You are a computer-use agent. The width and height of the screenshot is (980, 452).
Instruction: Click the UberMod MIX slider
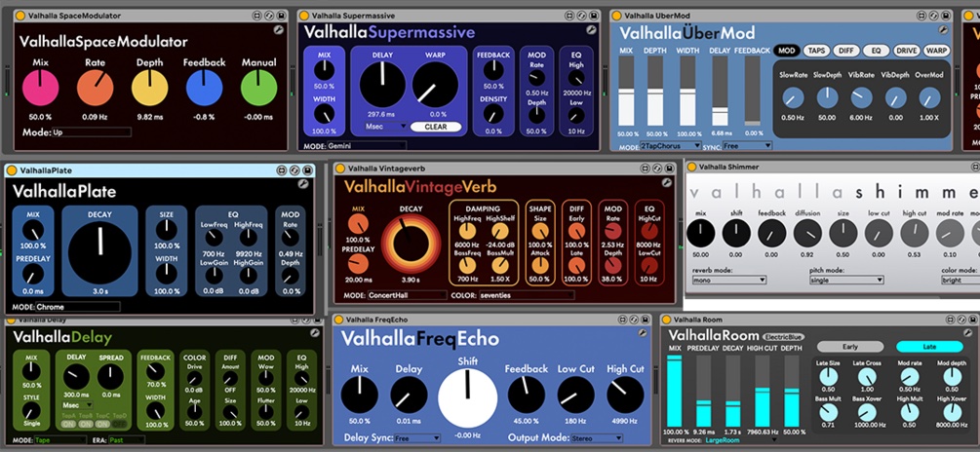click(x=626, y=92)
